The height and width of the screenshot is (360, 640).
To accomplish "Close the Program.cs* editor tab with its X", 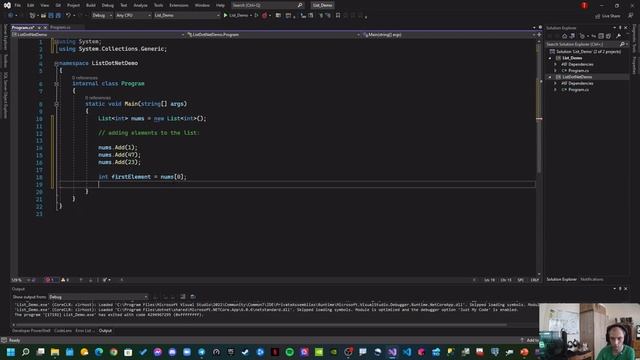I will click(45, 27).
